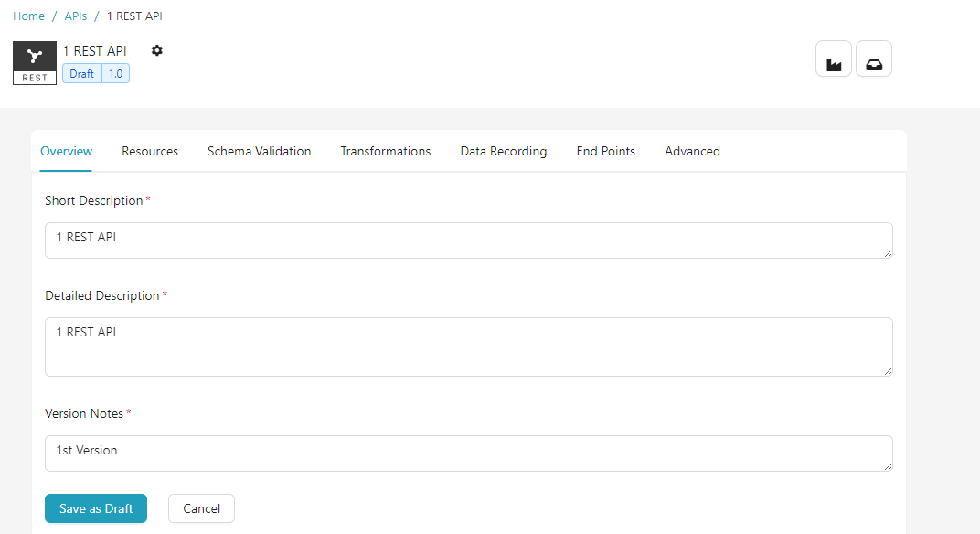This screenshot has height=534, width=980.
Task: Open the Advanced tab
Action: [692, 151]
